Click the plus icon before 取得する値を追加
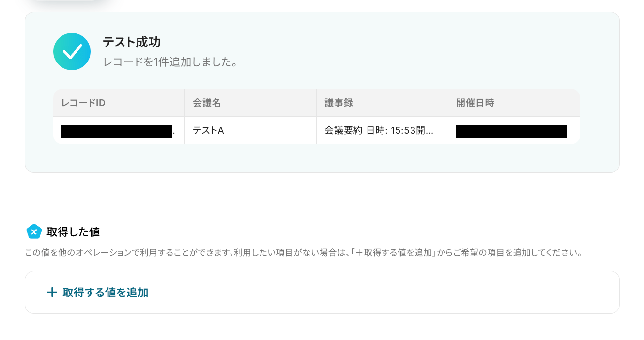644x340 pixels. [52, 293]
